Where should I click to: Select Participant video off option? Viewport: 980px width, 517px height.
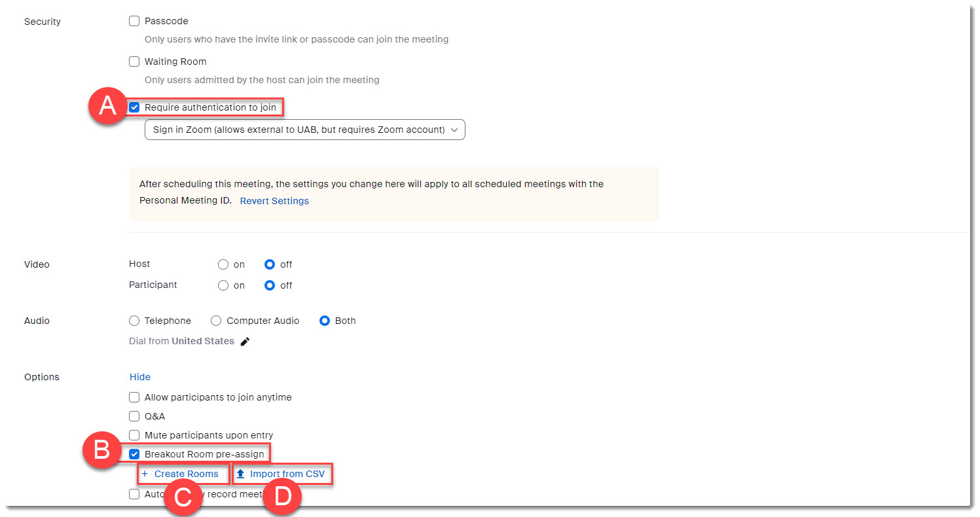[x=270, y=285]
